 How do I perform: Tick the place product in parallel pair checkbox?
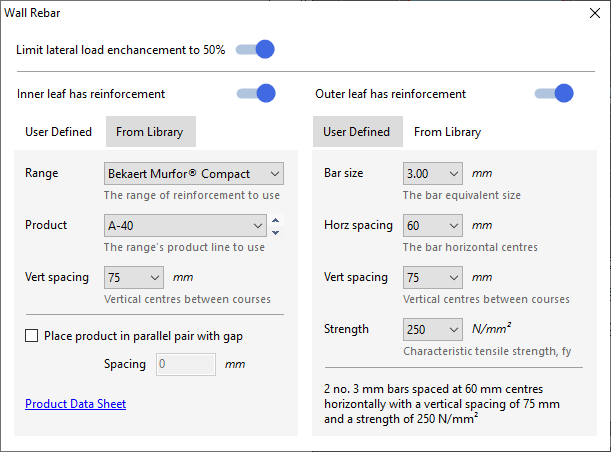32,335
